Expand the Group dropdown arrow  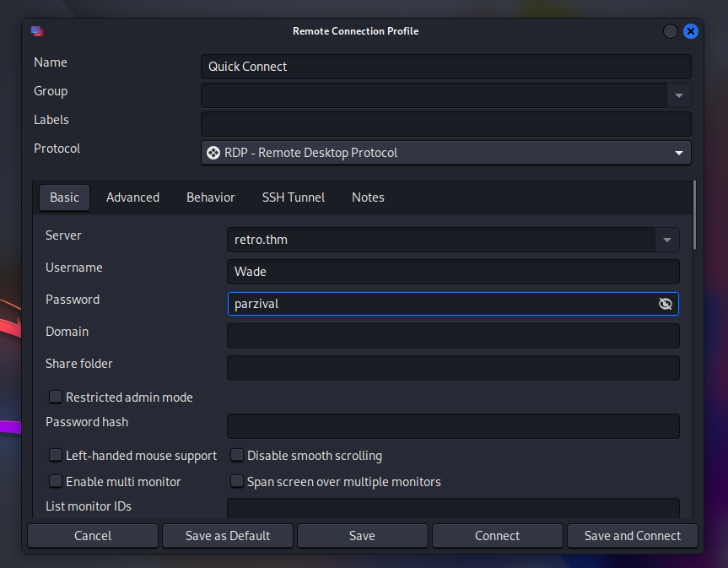tap(679, 95)
